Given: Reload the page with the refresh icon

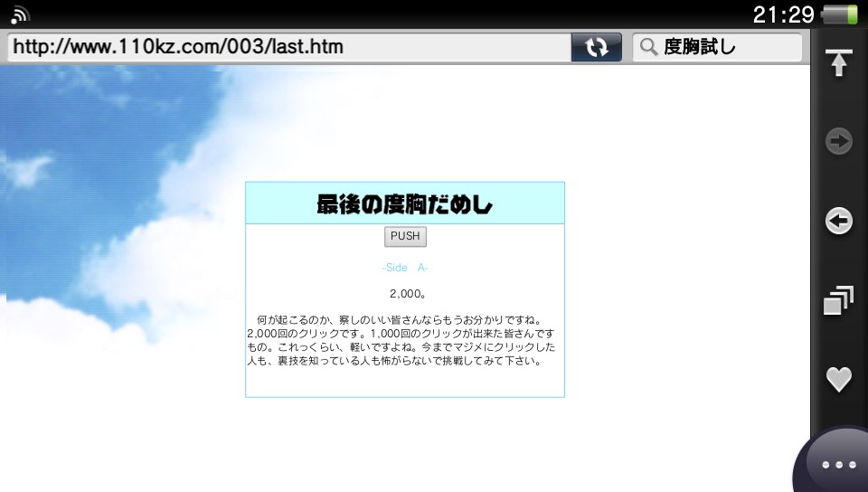Looking at the screenshot, I should (x=596, y=47).
